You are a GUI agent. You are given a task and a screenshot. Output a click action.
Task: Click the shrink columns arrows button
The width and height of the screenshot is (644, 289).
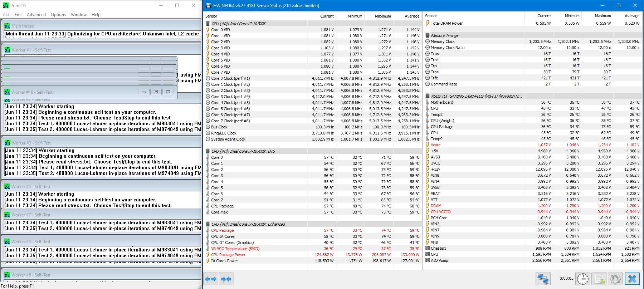pos(226,279)
